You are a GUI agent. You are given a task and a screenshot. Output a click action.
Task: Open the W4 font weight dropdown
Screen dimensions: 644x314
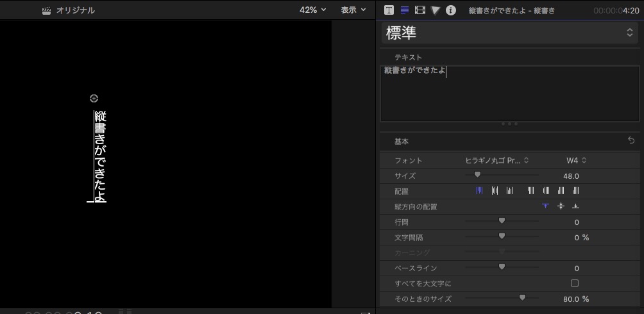576,160
